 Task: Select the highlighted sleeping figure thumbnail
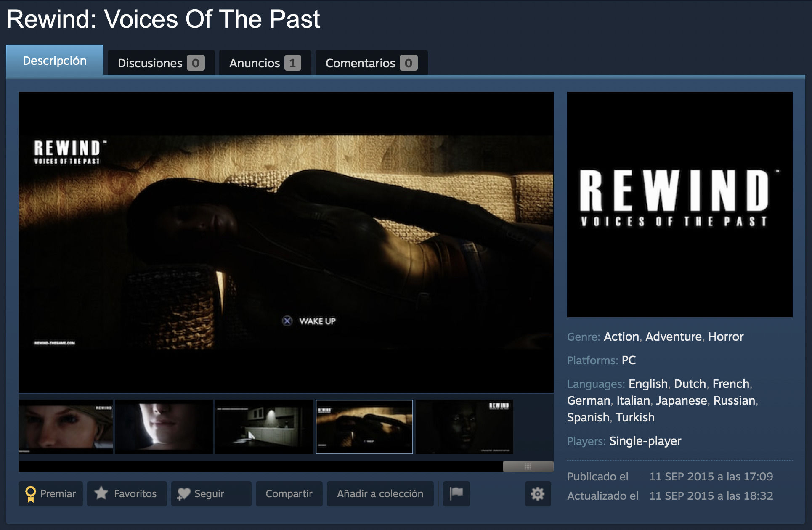(364, 427)
